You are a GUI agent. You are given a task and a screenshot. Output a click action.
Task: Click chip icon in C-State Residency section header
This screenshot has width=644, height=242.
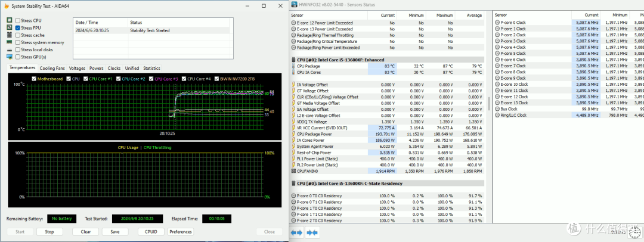(x=293, y=183)
